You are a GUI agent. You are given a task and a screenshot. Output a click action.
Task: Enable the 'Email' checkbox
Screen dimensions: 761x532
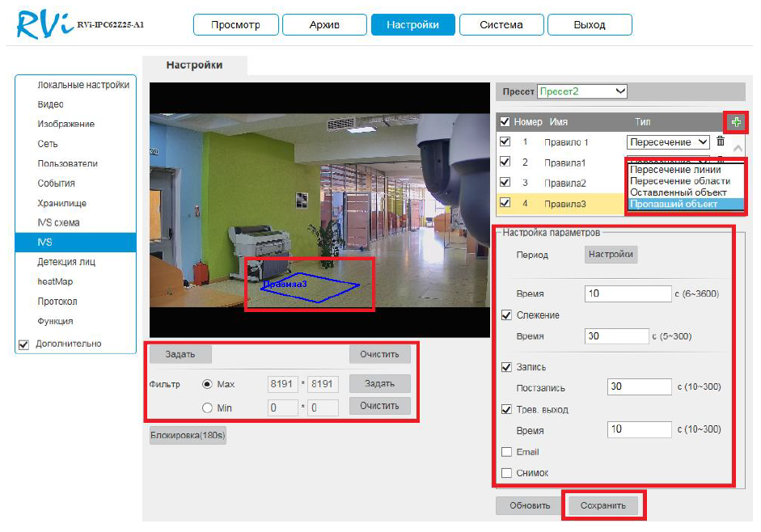pos(507,452)
